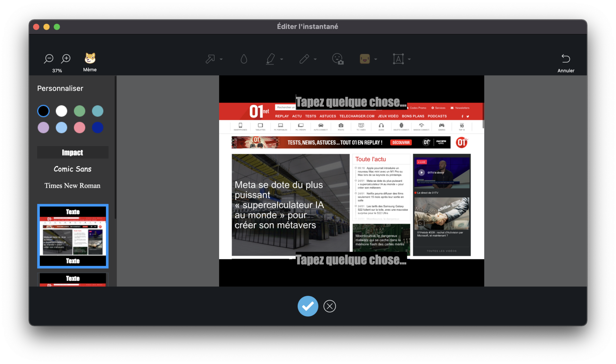Select the blur droplet tool
This screenshot has width=616, height=364.
click(x=244, y=59)
